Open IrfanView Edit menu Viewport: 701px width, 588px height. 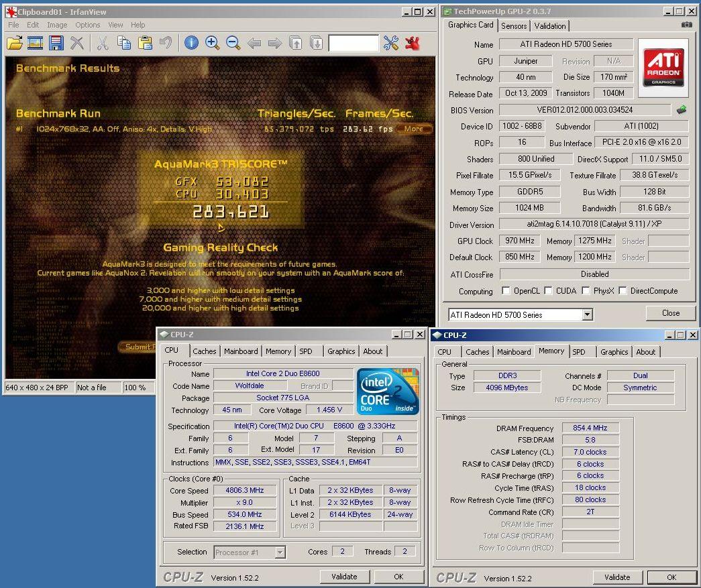[x=33, y=25]
